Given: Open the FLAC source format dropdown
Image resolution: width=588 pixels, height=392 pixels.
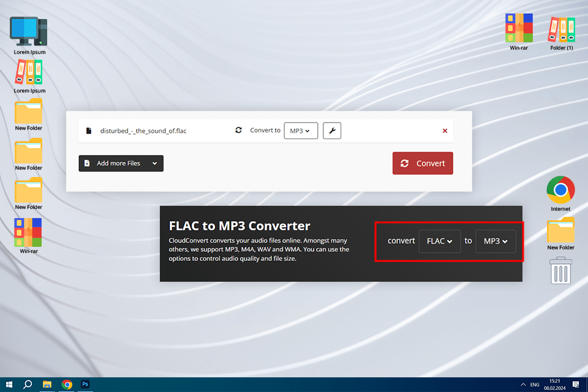Looking at the screenshot, I should coord(440,241).
